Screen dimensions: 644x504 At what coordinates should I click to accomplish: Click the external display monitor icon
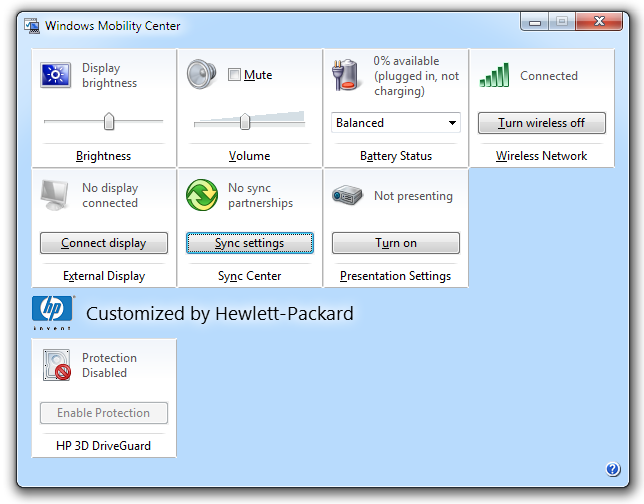click(55, 195)
